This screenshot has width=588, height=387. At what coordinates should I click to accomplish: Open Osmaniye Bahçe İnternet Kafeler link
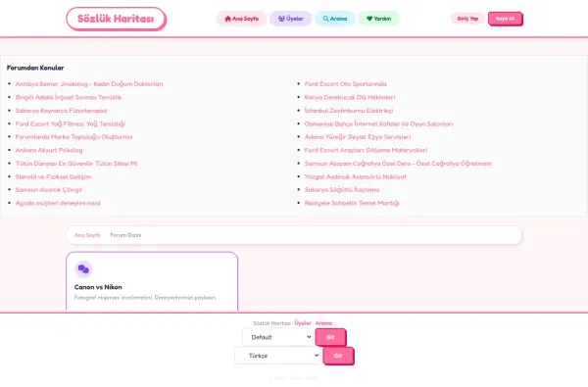(x=378, y=123)
